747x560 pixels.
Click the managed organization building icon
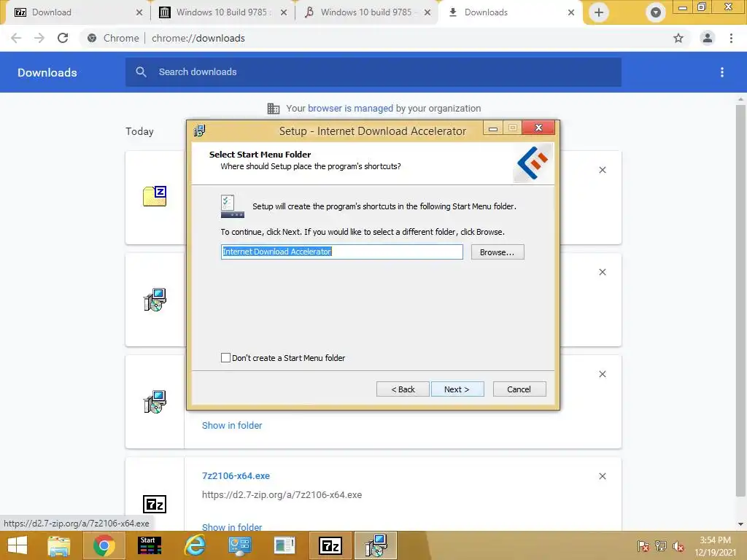tap(274, 109)
